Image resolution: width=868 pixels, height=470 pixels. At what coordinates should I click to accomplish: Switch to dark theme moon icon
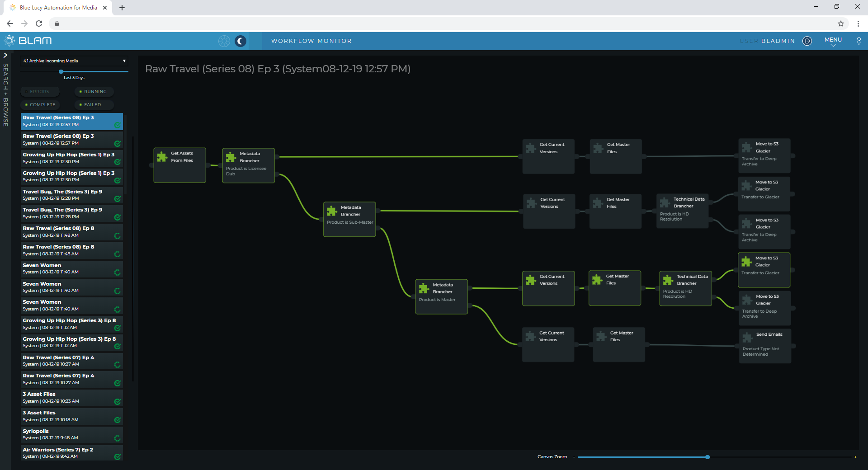(241, 41)
